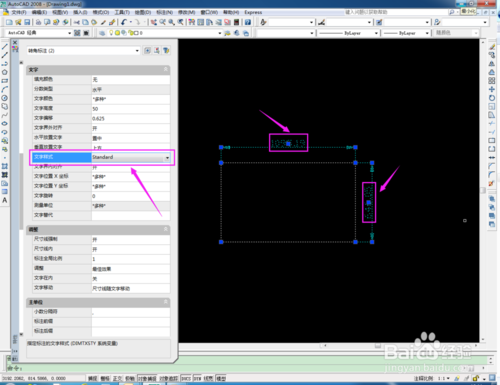Toggle Object Snap (对象捕捉) in status bar
The width and height of the screenshot is (500, 385).
click(147, 378)
